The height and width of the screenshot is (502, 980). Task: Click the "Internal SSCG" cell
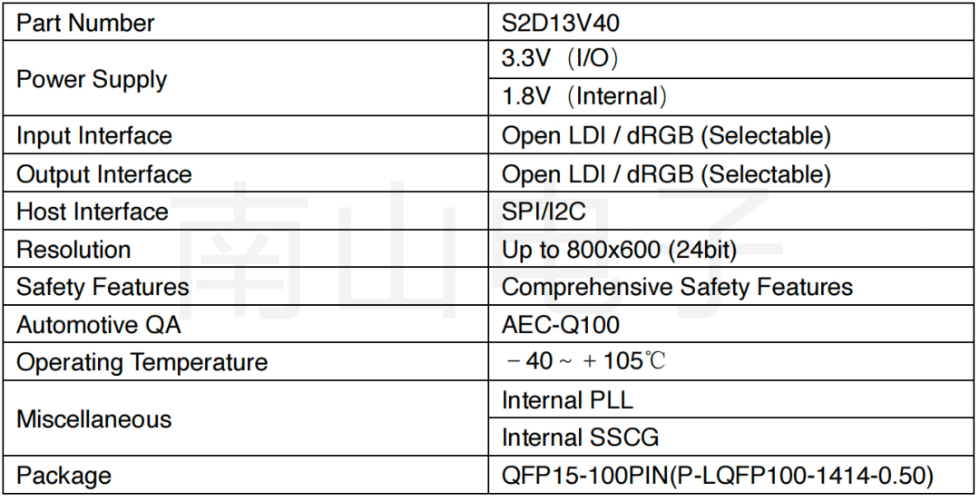[x=581, y=438]
